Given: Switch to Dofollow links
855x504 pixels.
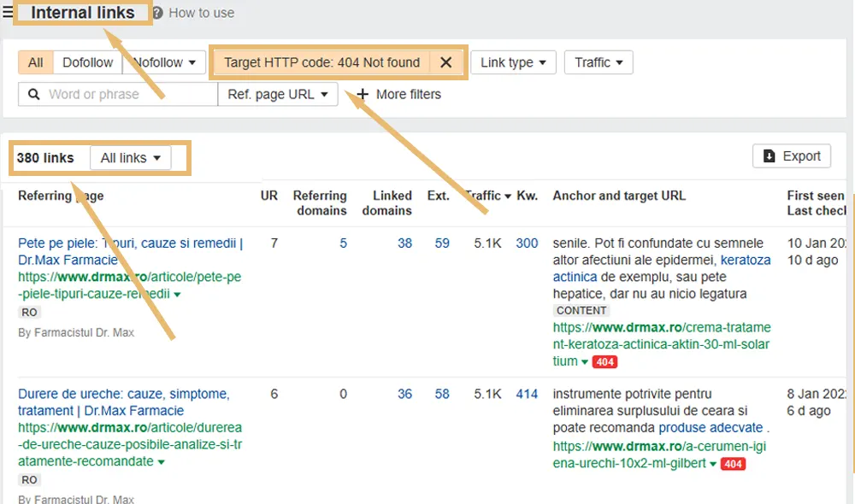Looking at the screenshot, I should (88, 62).
